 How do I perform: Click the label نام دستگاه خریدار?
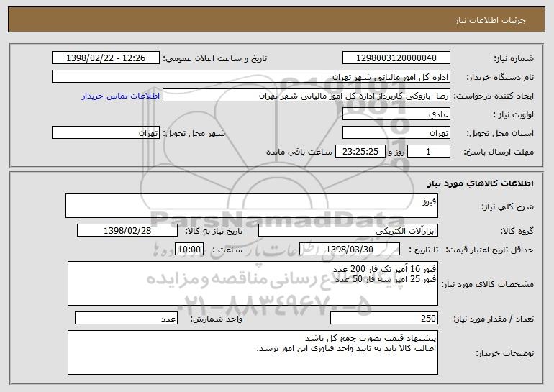coord(500,77)
